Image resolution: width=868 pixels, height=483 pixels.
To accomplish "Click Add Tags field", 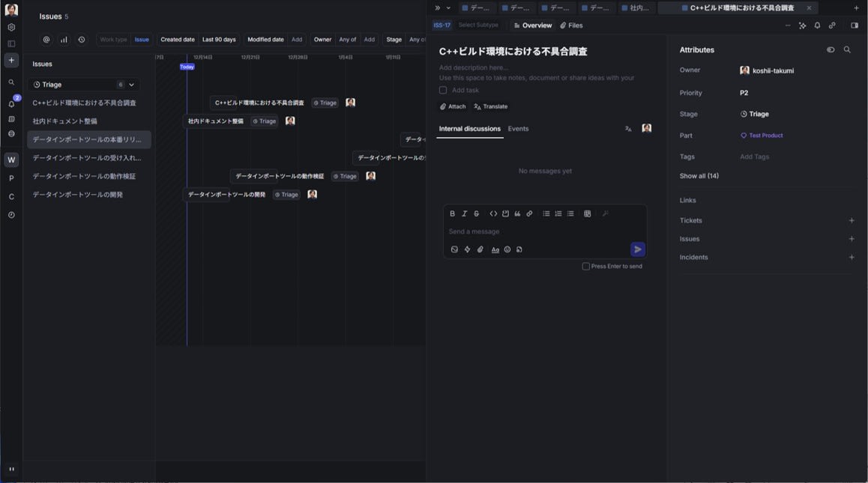I will 755,157.
